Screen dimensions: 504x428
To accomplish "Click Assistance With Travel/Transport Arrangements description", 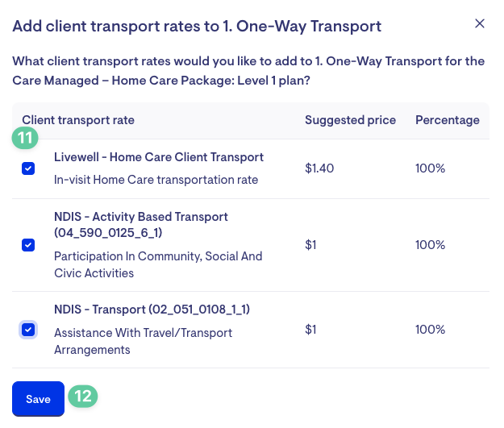I will pos(143,341).
